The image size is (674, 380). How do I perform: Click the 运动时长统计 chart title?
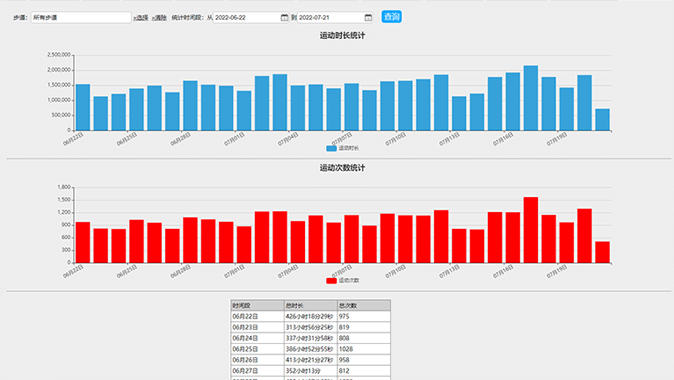(x=342, y=36)
